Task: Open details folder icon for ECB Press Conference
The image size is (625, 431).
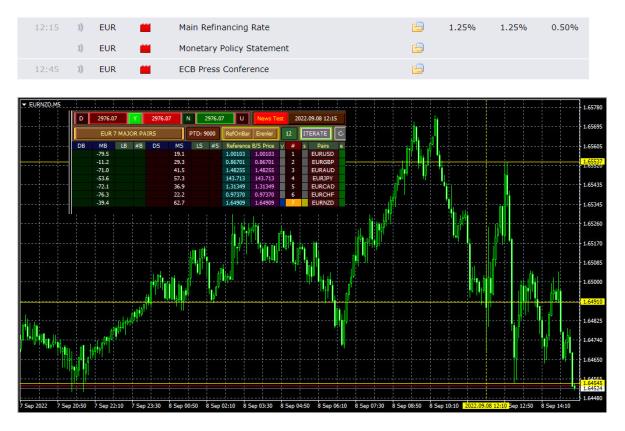Action: pos(418,69)
